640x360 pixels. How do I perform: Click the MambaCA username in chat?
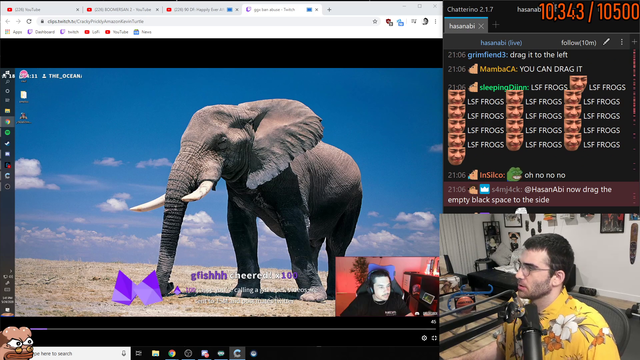coord(499,69)
